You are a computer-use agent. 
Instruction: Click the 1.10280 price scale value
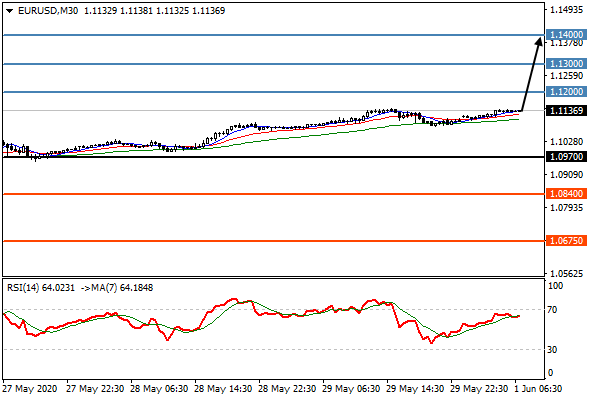(567, 142)
